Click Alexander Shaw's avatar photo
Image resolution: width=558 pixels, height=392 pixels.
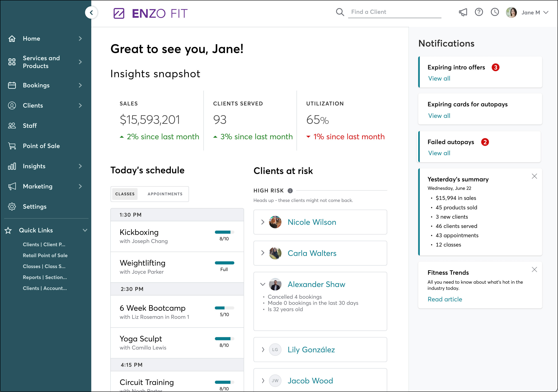[x=275, y=284]
